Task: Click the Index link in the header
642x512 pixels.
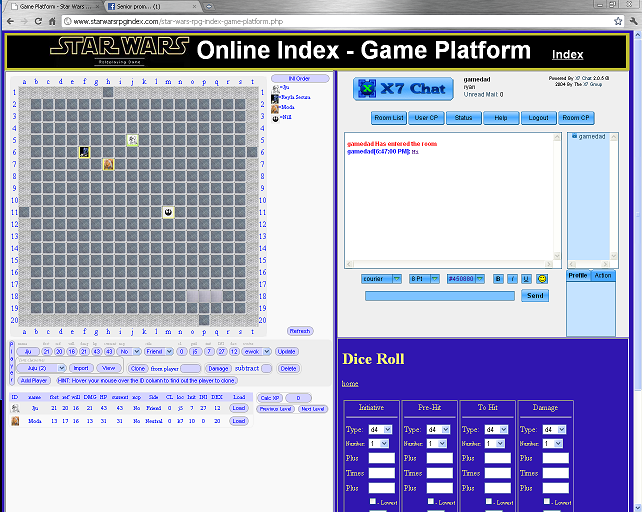Action: pos(567,54)
